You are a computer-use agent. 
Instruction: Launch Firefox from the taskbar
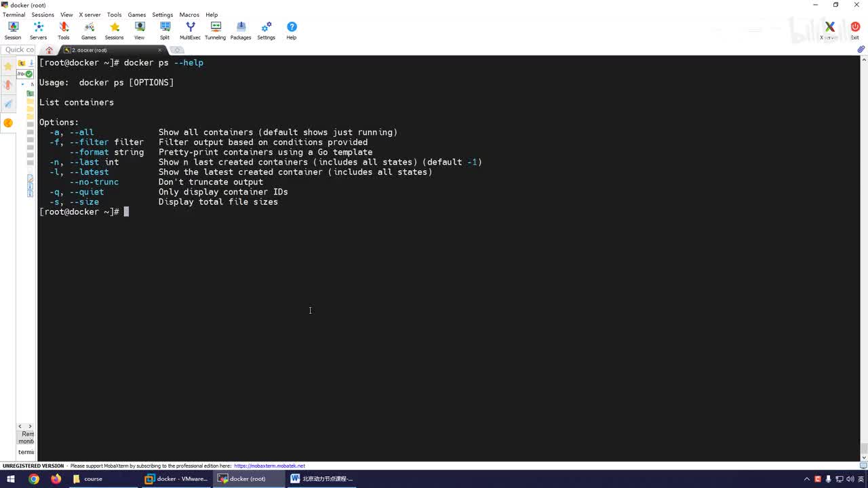tap(56, 479)
